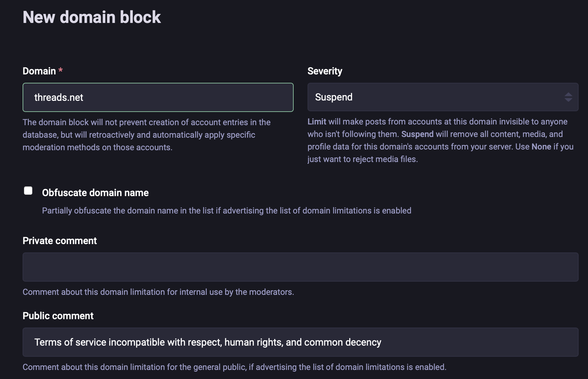Click the Domain field containing threads.net

coord(158,97)
